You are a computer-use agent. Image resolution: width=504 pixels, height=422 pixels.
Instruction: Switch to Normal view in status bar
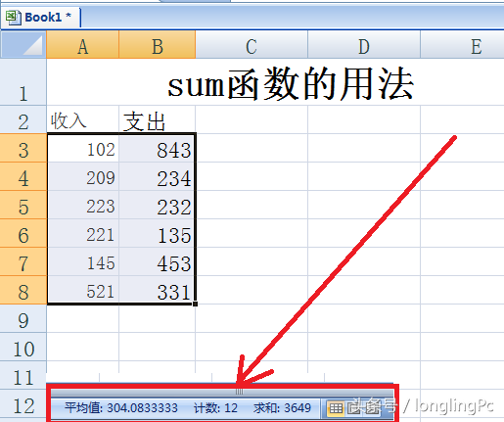click(x=336, y=408)
